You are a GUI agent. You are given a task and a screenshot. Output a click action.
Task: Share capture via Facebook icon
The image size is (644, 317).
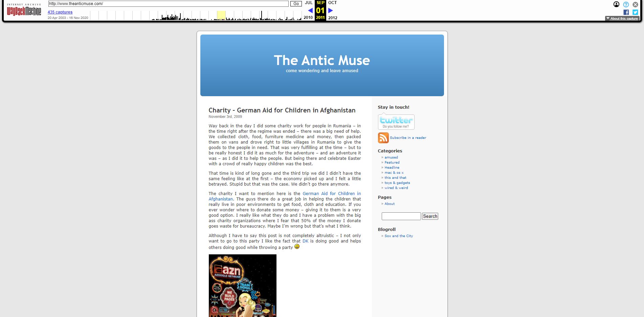626,12
